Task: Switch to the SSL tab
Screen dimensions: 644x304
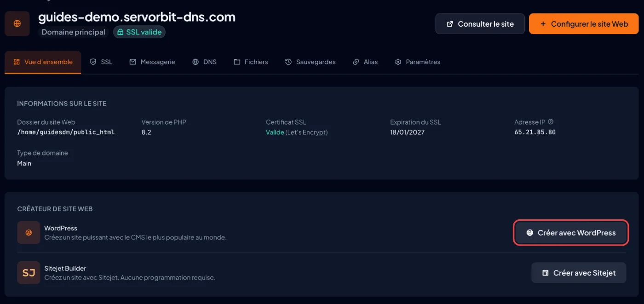Action: (x=101, y=62)
